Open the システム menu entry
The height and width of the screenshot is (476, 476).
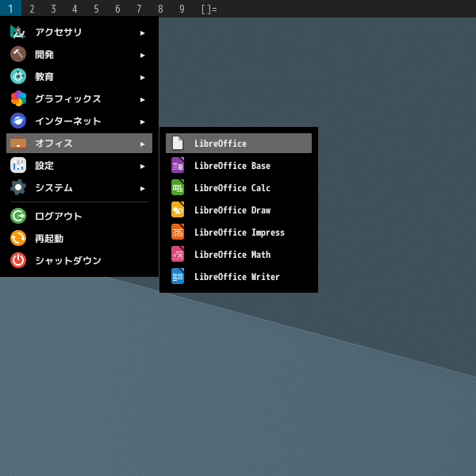coord(79,187)
